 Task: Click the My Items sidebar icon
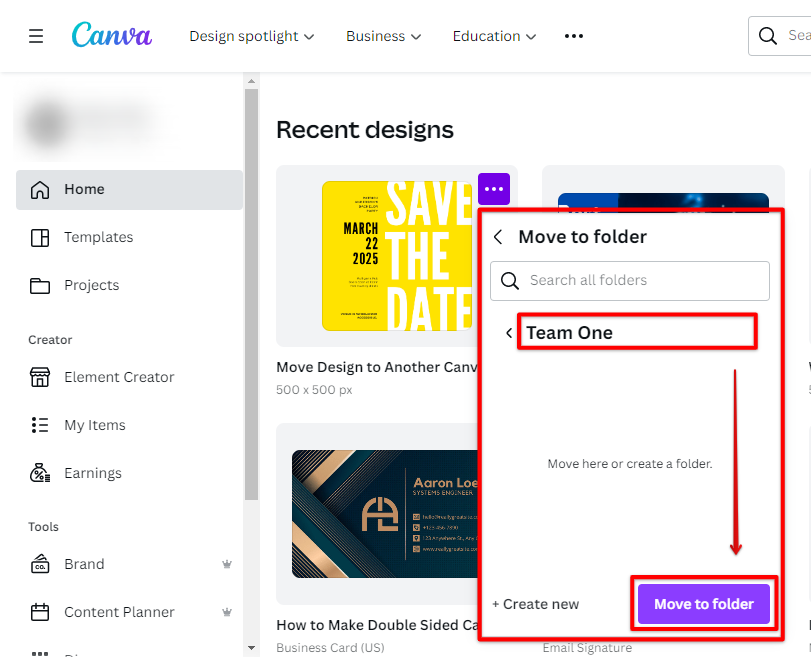pos(40,425)
